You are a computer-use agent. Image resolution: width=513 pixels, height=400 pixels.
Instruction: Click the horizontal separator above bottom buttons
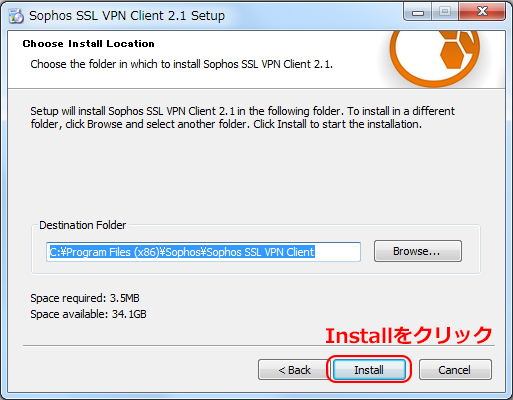click(259, 346)
